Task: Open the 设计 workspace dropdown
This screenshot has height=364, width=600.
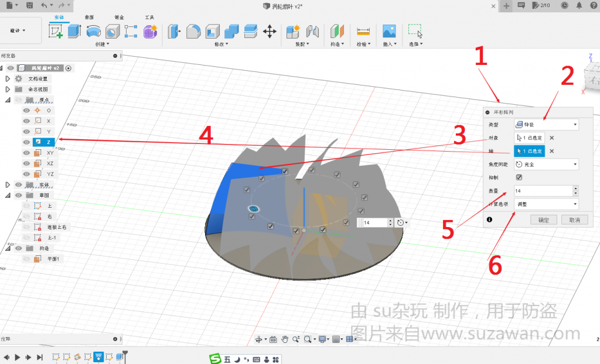Action: [18, 30]
